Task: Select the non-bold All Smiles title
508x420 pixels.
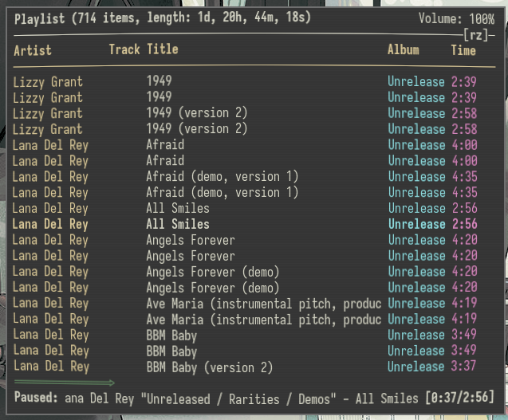Action: pos(178,208)
